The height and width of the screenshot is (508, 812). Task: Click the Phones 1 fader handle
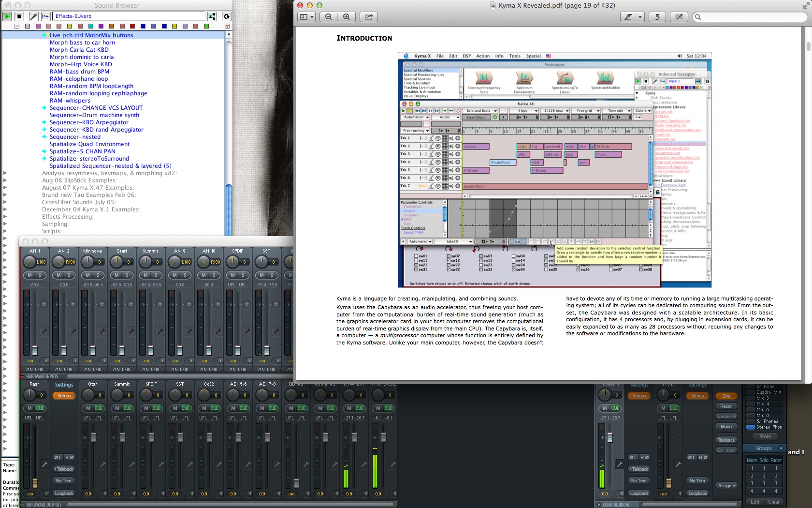coord(610,437)
